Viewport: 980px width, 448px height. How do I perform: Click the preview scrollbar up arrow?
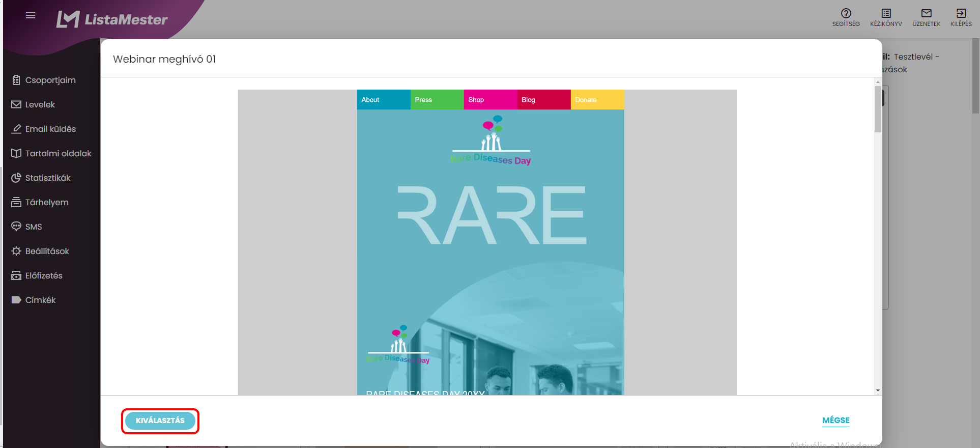(x=878, y=82)
